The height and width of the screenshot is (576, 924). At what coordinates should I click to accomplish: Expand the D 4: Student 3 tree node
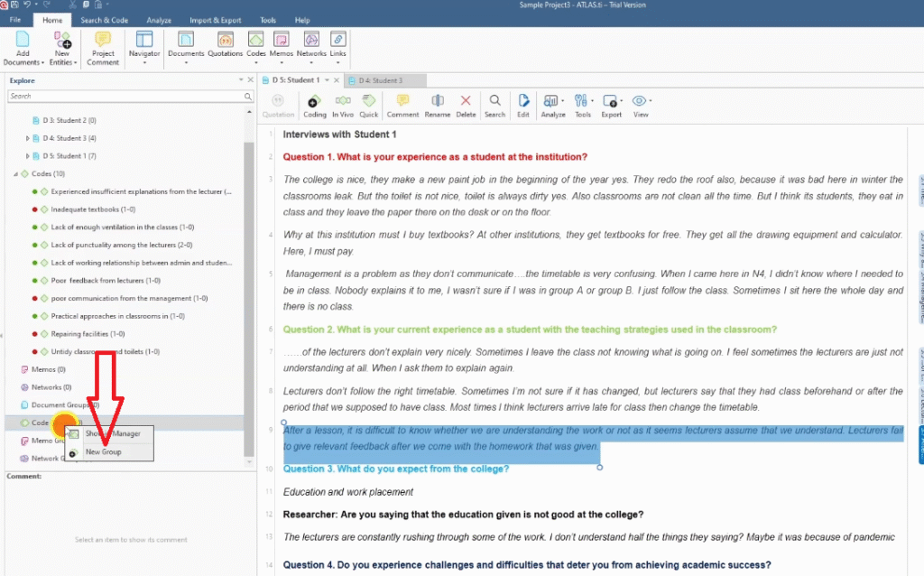28,138
